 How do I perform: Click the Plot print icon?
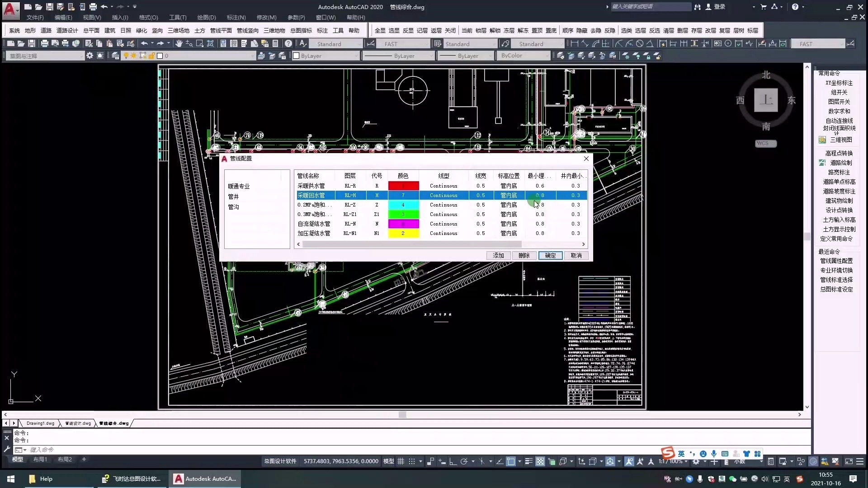pos(44,44)
